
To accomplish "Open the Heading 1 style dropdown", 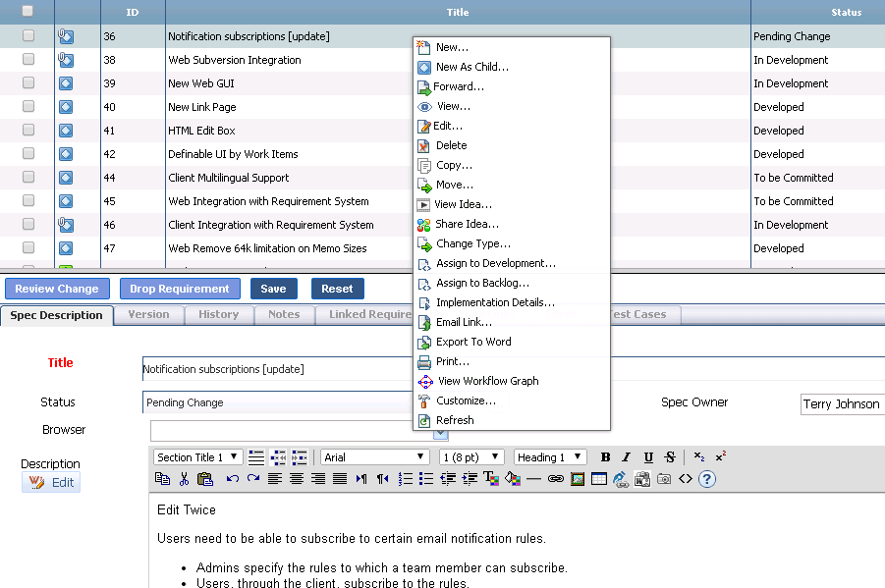I will tap(550, 457).
